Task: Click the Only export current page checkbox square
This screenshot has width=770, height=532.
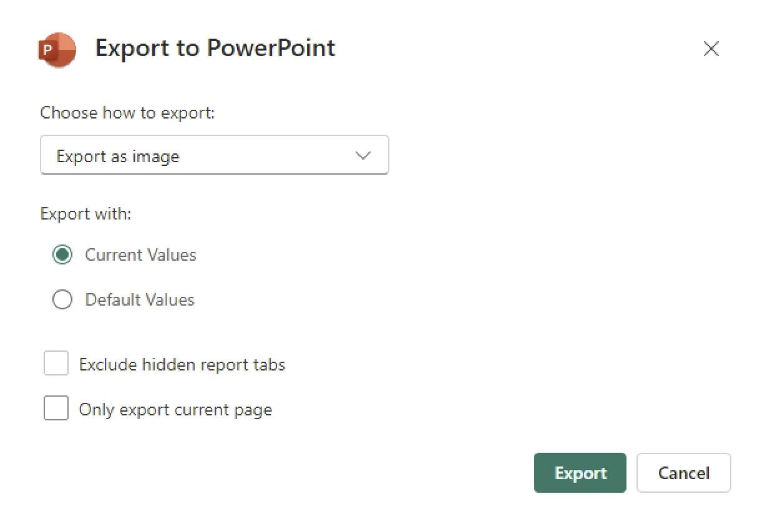Action: click(56, 408)
